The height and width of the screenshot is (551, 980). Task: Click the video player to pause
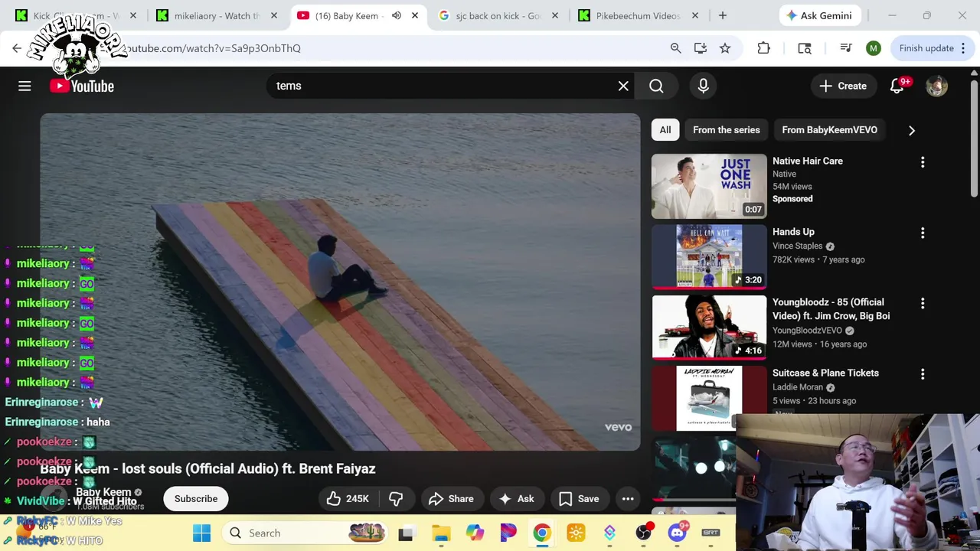click(x=340, y=282)
